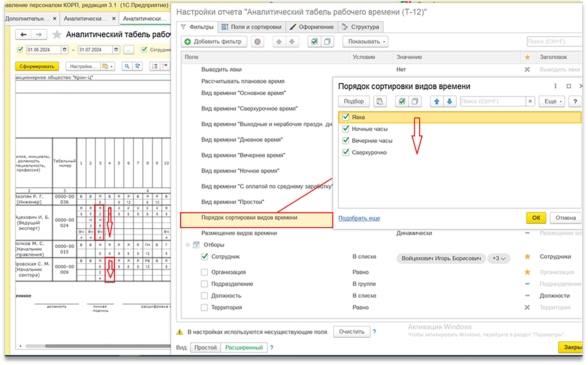Viewport: 588px width, 365px height.
Task: Click blue move-up arrow in sort dialog
Action: point(437,101)
